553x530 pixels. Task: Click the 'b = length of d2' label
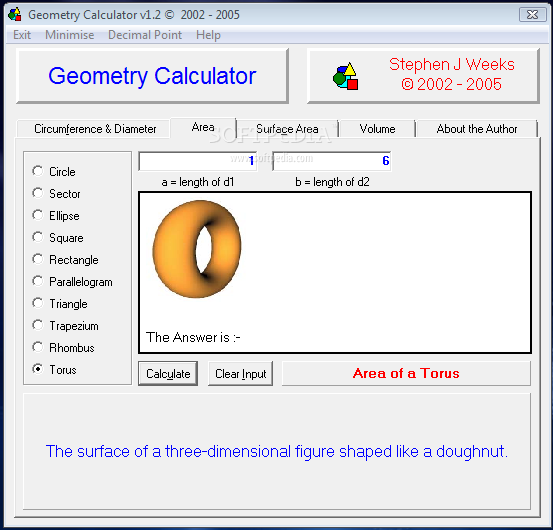pyautogui.click(x=332, y=182)
